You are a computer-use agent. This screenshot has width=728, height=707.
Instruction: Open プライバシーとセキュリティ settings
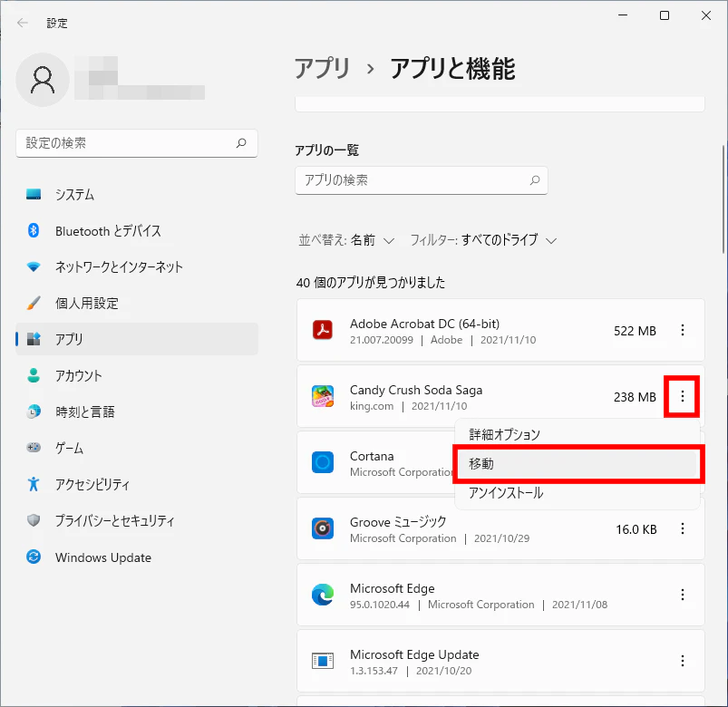pyautogui.click(x=137, y=520)
